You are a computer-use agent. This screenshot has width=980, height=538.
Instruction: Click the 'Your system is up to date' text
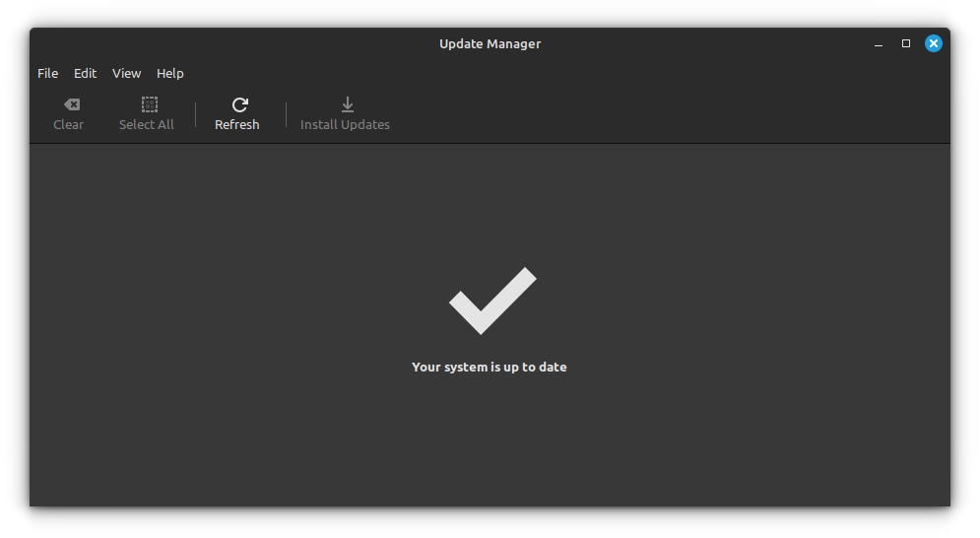coord(490,368)
